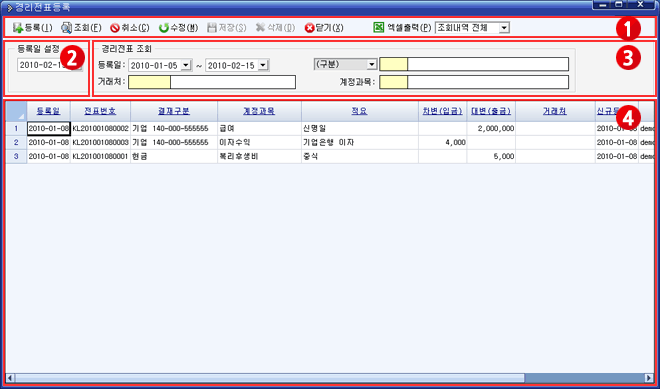This screenshot has height=389, width=660.
Task: Select cell KL201001080002
Action: (x=100, y=128)
